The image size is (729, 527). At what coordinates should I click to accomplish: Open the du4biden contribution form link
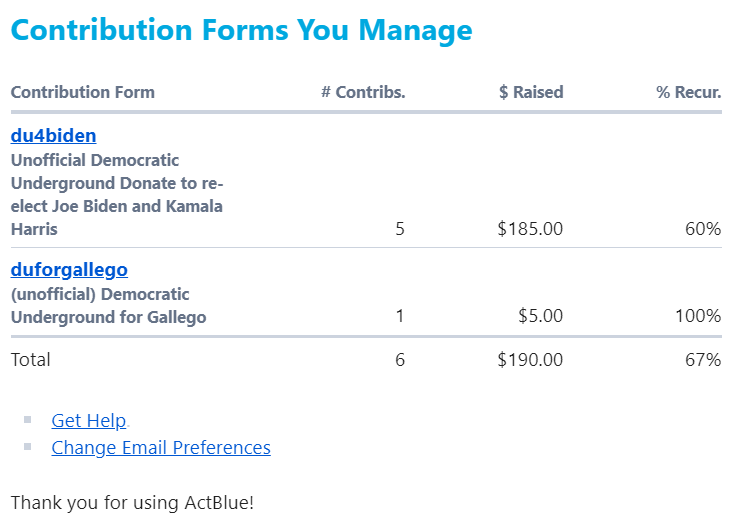point(53,136)
